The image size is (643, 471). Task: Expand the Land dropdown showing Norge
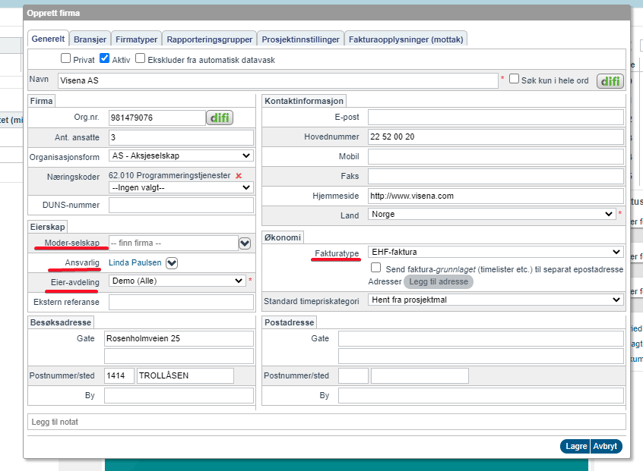pyautogui.click(x=491, y=214)
